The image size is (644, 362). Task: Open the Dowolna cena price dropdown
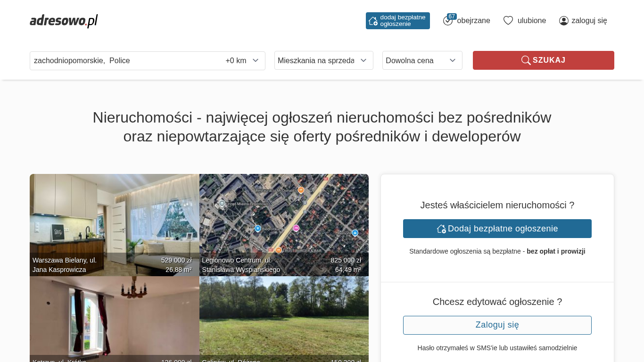click(422, 60)
